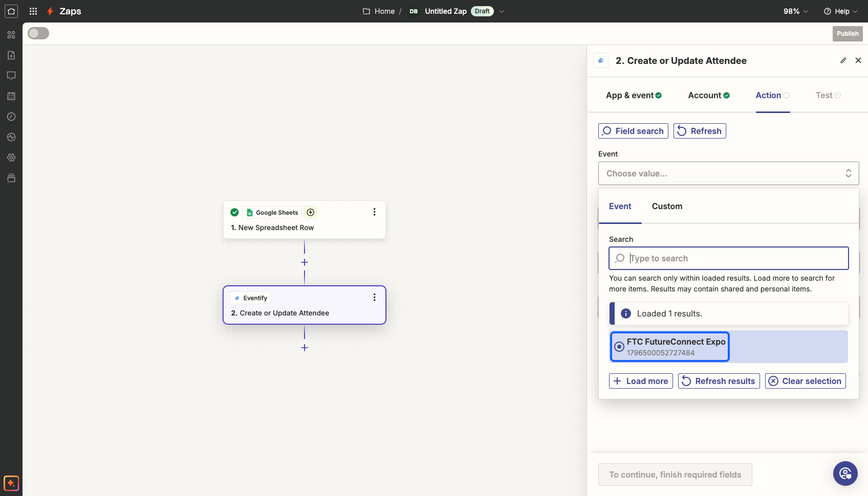Click the Loaded 1 results info message
868x496 pixels.
tap(729, 313)
